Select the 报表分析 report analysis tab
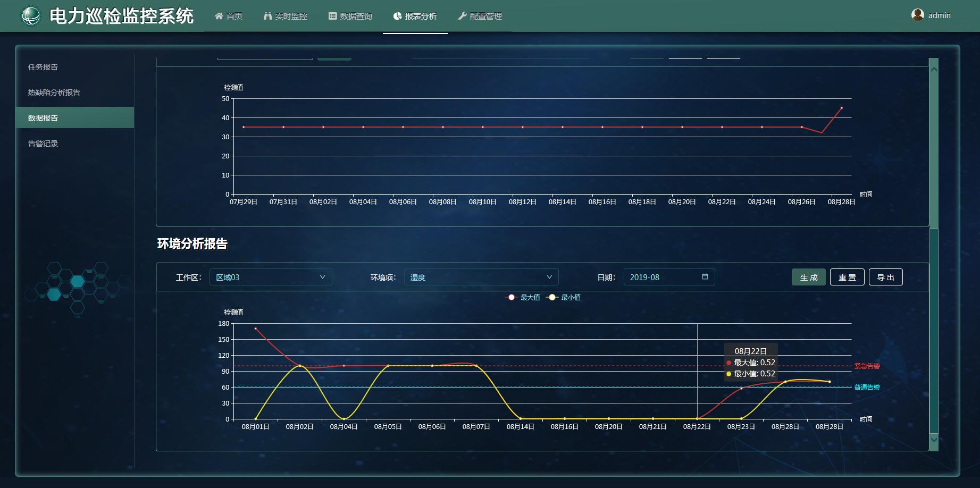980x488 pixels. click(415, 16)
